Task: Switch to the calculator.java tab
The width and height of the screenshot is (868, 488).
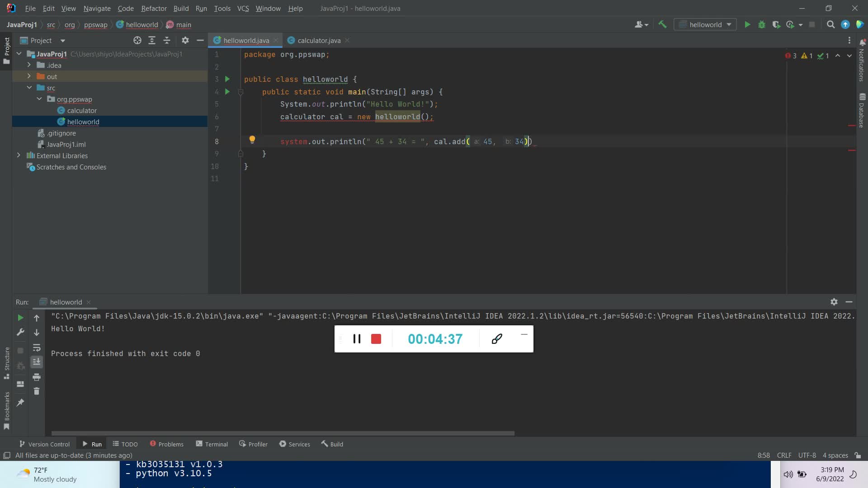Action: [318, 40]
